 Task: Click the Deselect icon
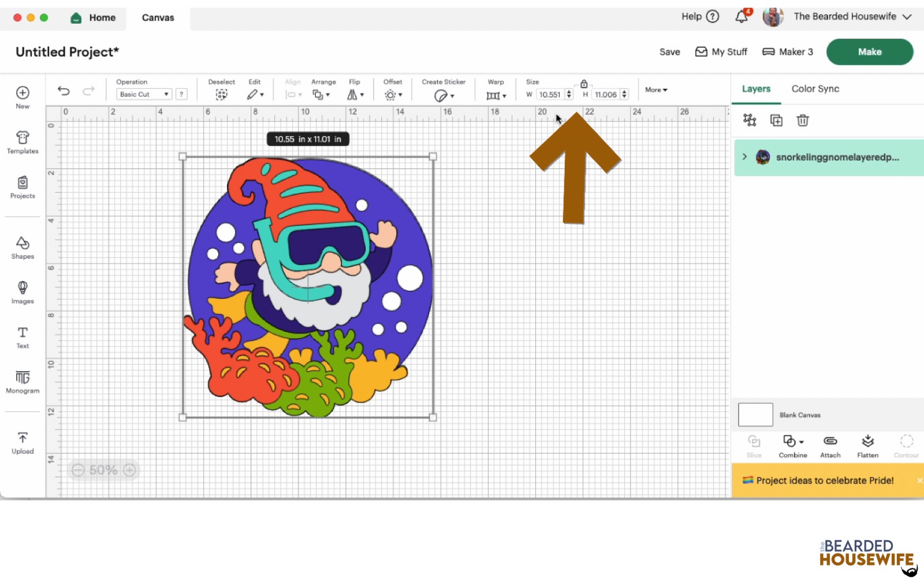tap(221, 95)
